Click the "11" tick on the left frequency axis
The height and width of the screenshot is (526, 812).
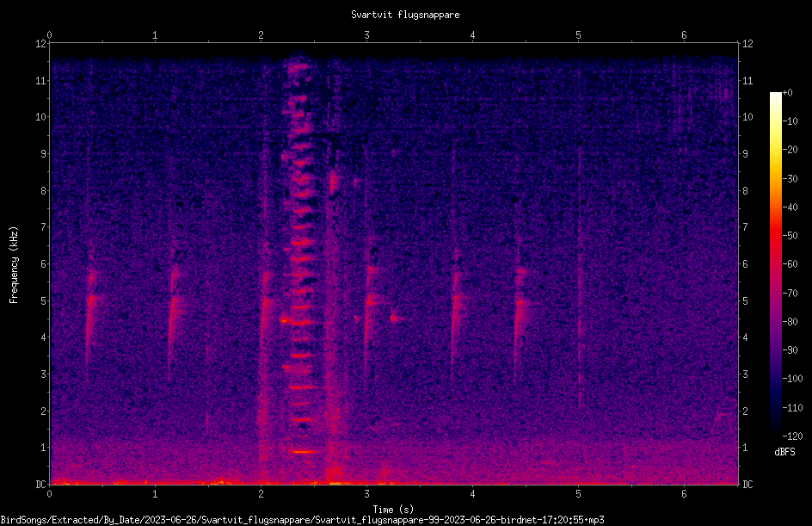[x=40, y=80]
